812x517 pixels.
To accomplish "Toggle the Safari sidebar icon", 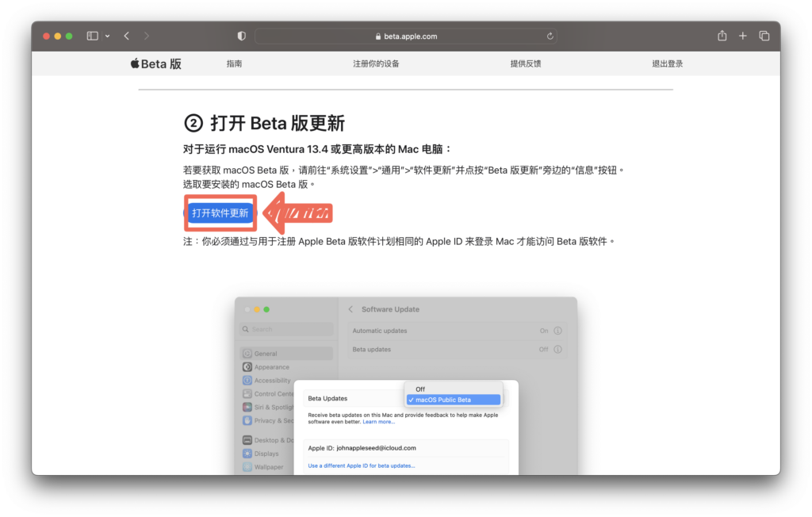I will coord(92,36).
